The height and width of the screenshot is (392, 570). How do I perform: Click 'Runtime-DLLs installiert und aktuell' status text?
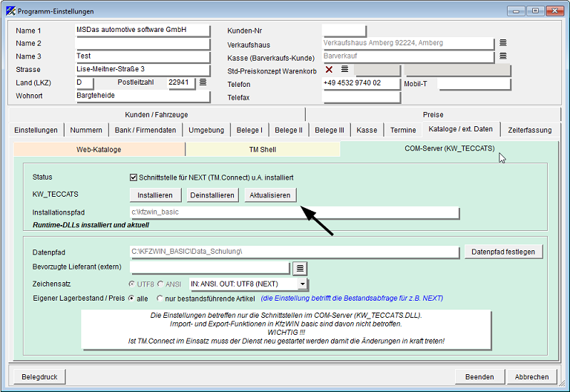click(91, 225)
